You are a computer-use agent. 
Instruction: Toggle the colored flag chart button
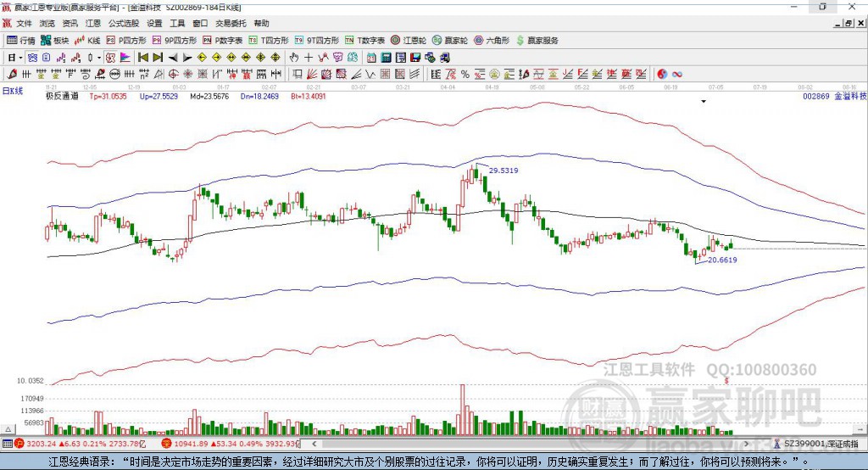(x=125, y=58)
